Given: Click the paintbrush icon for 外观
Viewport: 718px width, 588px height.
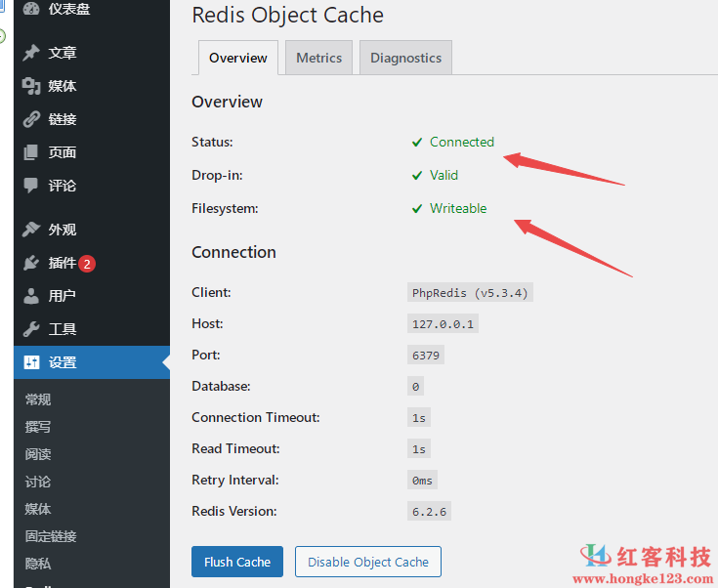Looking at the screenshot, I should [x=31, y=229].
